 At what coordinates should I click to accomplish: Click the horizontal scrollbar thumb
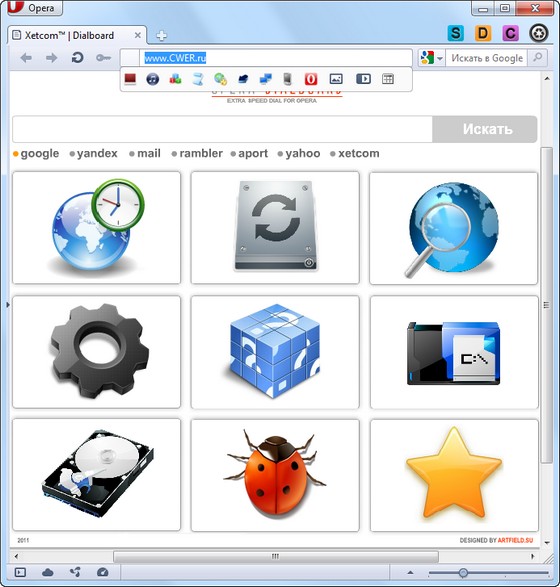point(276,556)
